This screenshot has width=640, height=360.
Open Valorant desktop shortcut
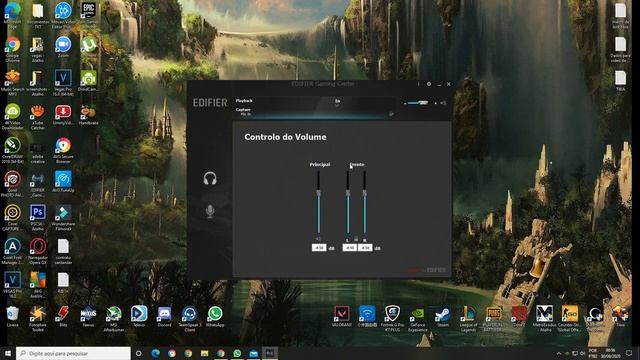click(342, 317)
